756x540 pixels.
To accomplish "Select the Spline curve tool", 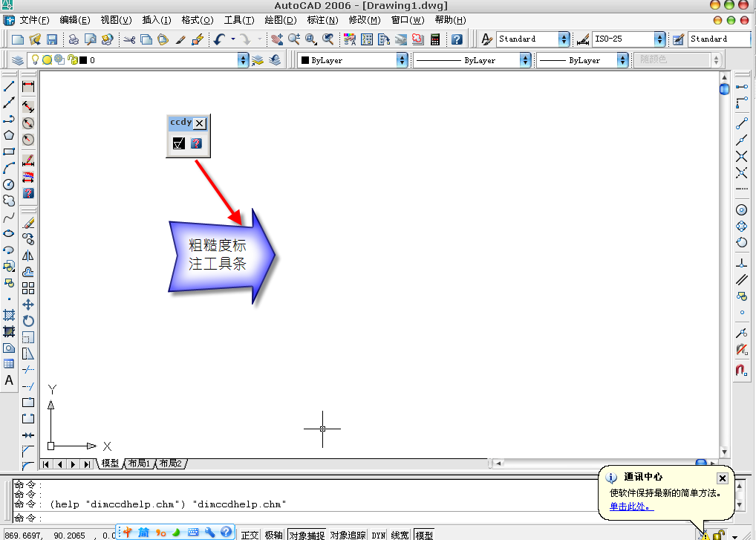I will (9, 218).
